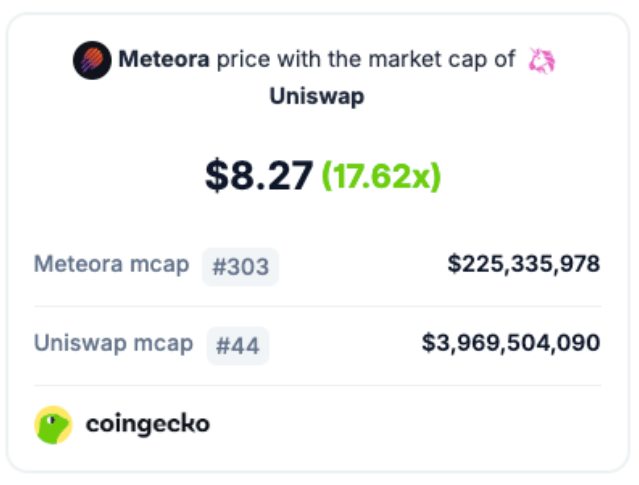The width and height of the screenshot is (639, 485).
Task: Select the Meteora name in the heading
Action: (x=164, y=60)
